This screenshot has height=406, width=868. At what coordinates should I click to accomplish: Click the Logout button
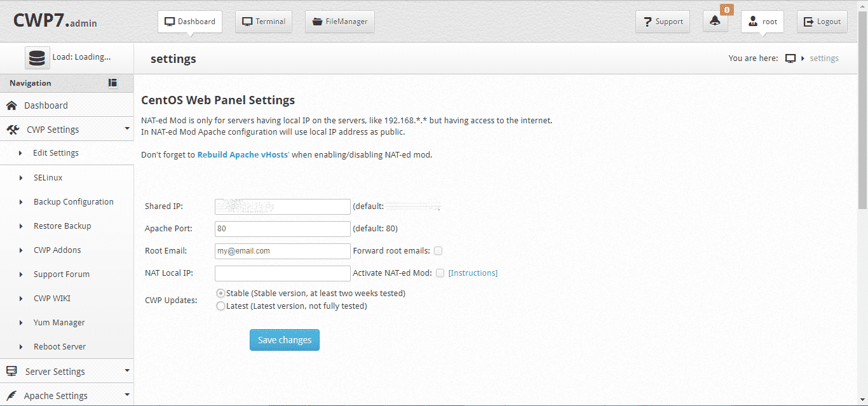tap(822, 22)
